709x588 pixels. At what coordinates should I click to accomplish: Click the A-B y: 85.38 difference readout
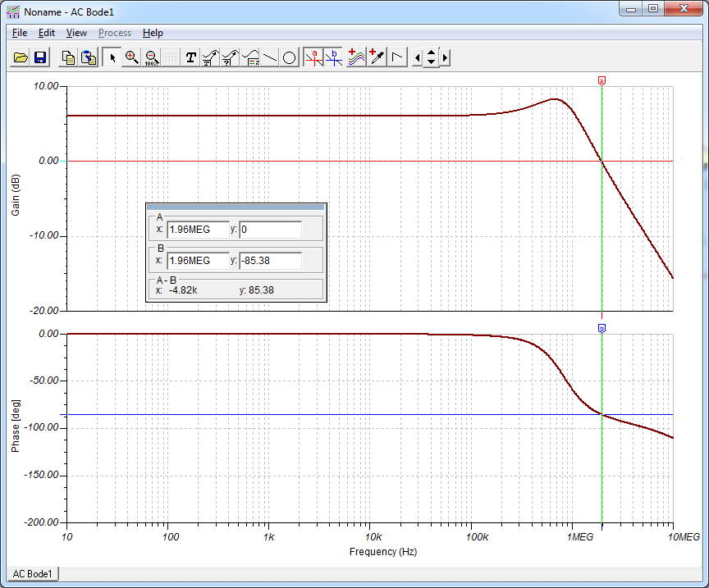tap(257, 290)
